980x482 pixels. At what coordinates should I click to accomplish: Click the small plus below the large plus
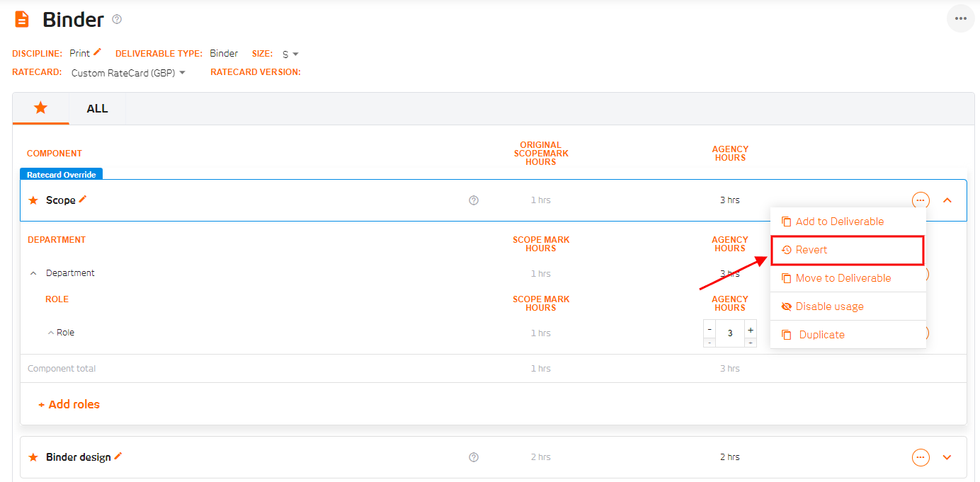tap(750, 343)
